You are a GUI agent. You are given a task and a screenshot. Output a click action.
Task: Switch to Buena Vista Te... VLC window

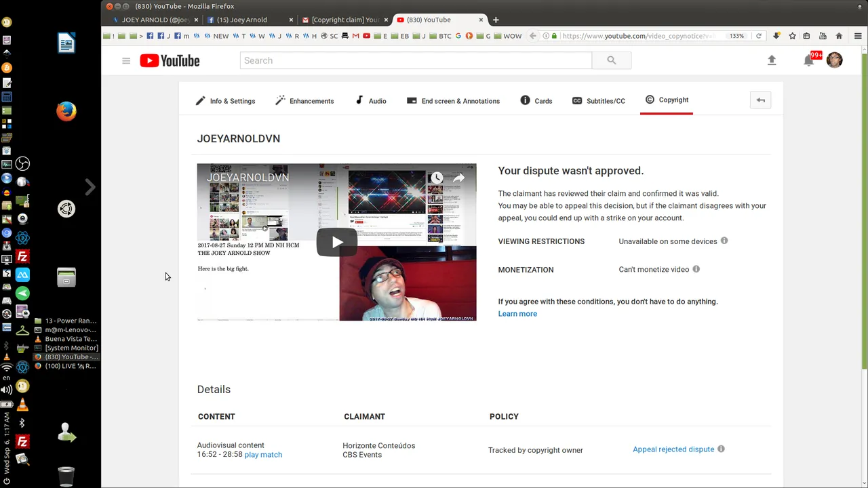point(66,339)
